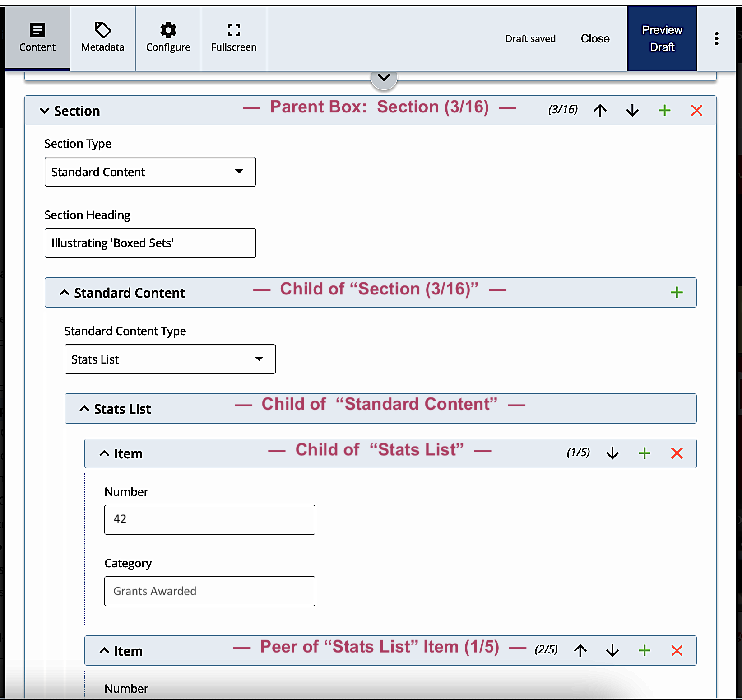Move Item (2/5) up
The image size is (742, 700).
(x=580, y=651)
